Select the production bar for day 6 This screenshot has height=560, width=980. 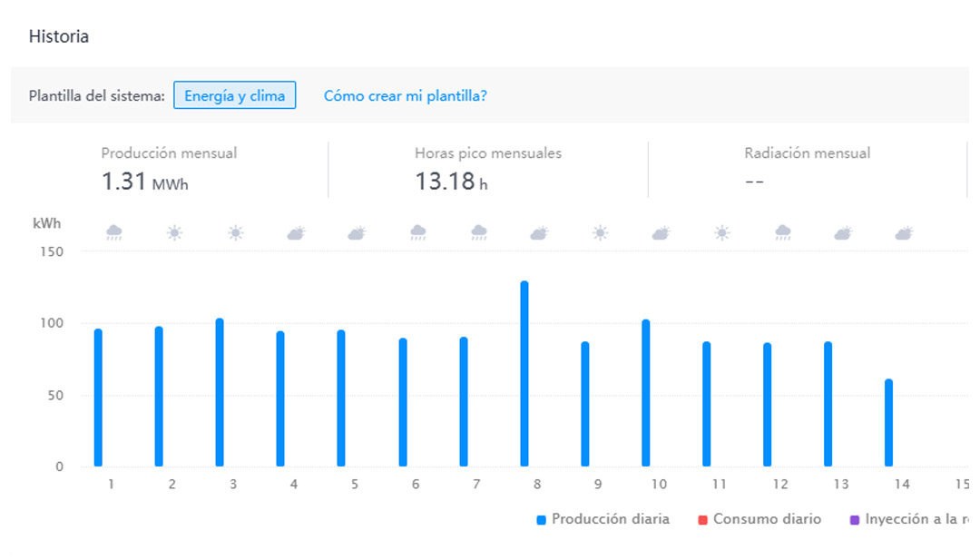[x=403, y=402]
